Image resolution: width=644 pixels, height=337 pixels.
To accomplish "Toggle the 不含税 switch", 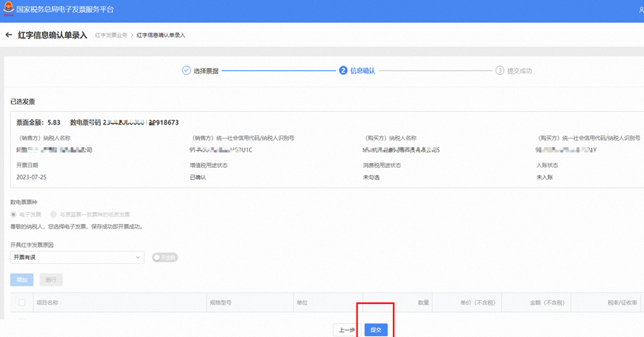I will click(x=164, y=257).
